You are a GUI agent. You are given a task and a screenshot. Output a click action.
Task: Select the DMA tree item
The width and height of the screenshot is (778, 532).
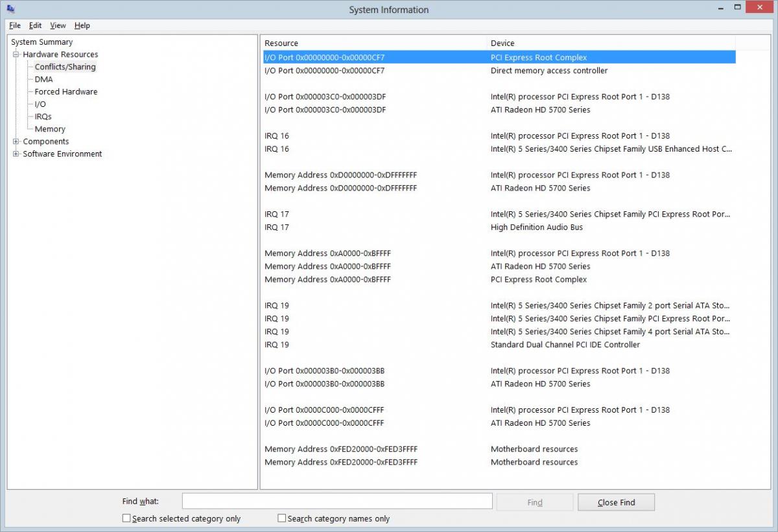44,79
